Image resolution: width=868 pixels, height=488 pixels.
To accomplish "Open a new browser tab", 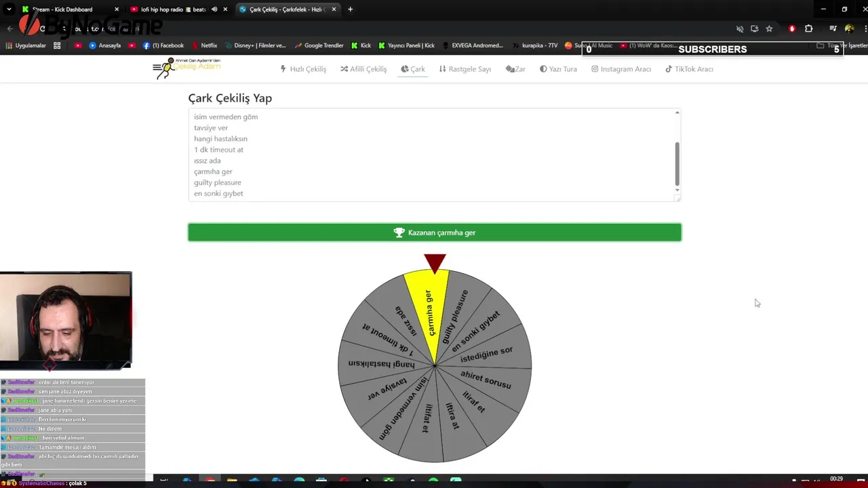I will (x=350, y=9).
